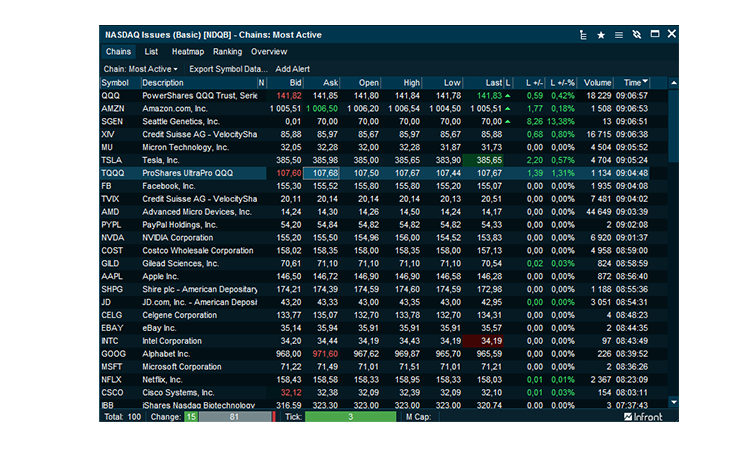Switch to the Chains tab
This screenshot has height=450, width=745.
[x=118, y=52]
